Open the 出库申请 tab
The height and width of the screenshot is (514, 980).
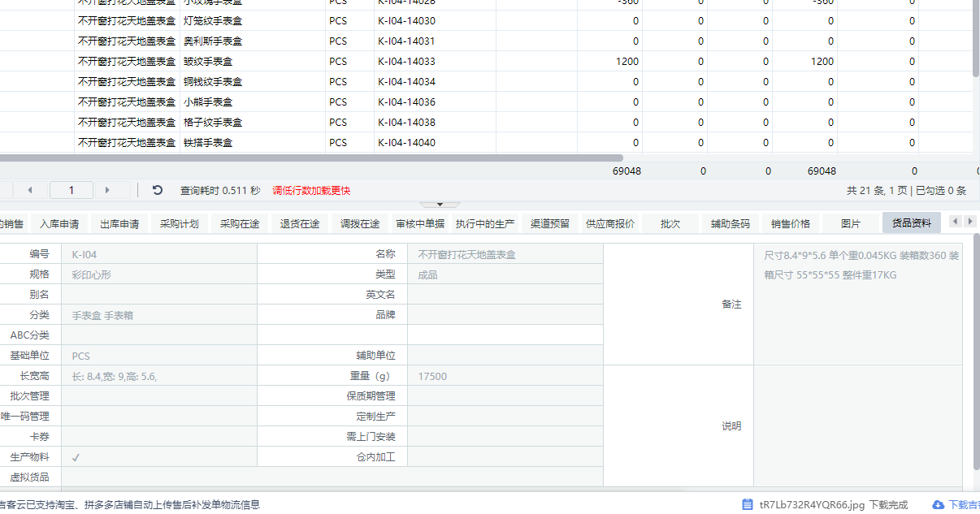point(119,223)
